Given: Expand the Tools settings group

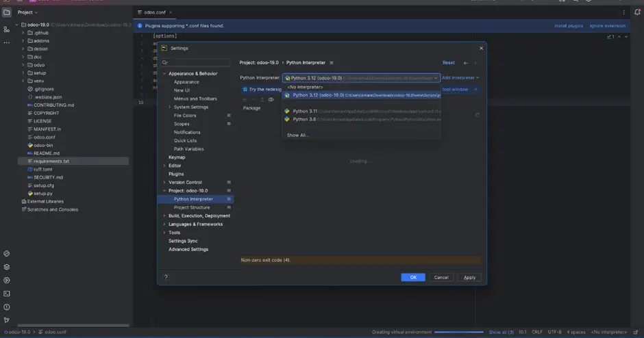Looking at the screenshot, I should (164, 233).
